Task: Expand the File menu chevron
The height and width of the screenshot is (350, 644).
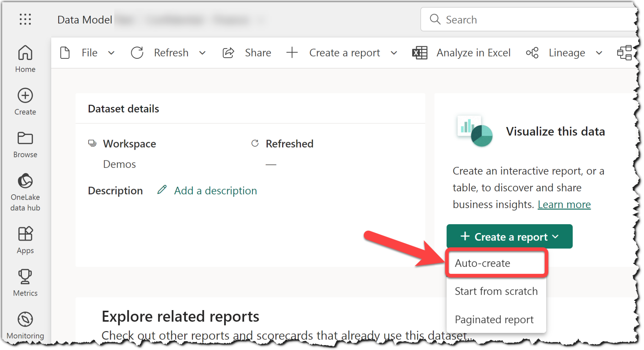Action: click(112, 53)
